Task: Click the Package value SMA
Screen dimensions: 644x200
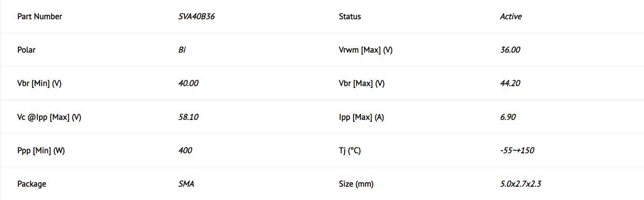Action: click(x=186, y=184)
